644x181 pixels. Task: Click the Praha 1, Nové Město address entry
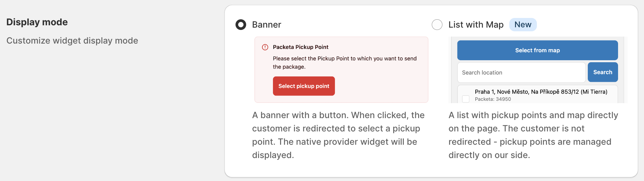coord(541,92)
